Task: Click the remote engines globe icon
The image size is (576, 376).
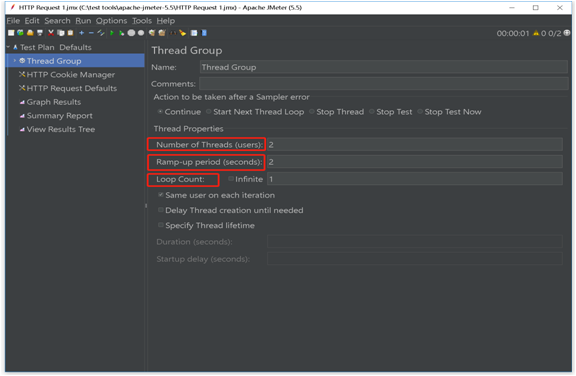Action: click(567, 33)
